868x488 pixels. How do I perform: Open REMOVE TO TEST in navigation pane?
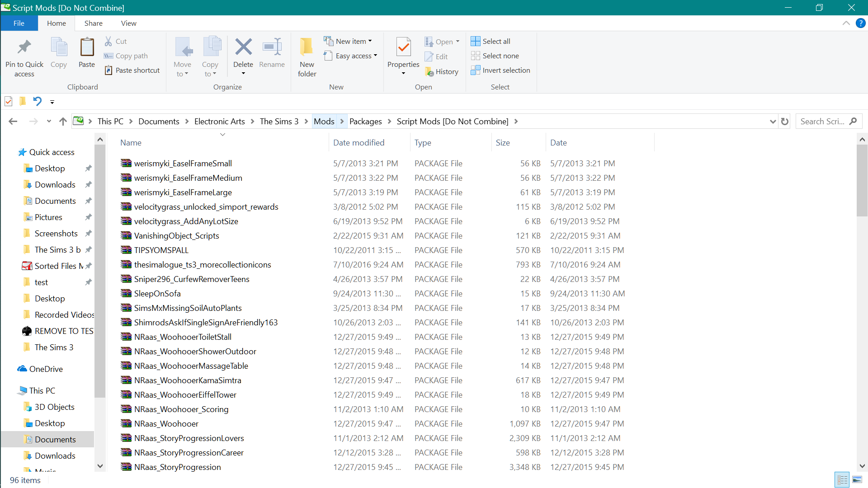tap(64, 331)
